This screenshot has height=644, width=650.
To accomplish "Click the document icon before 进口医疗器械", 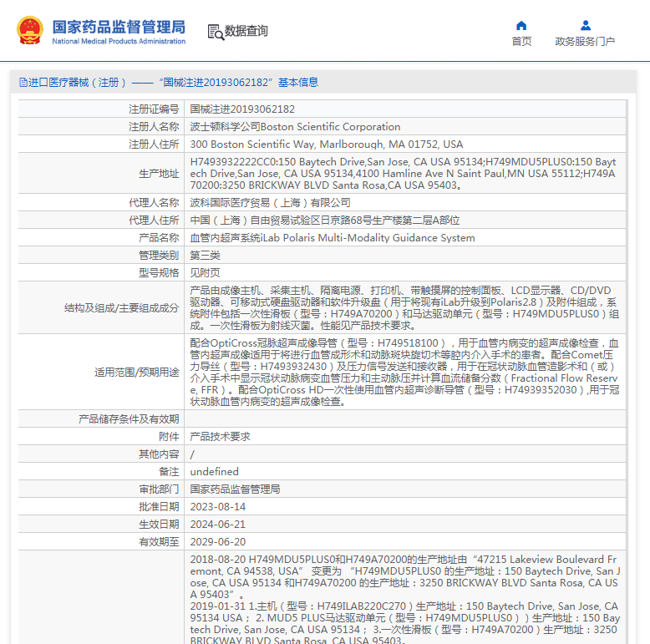I will 23,83.
